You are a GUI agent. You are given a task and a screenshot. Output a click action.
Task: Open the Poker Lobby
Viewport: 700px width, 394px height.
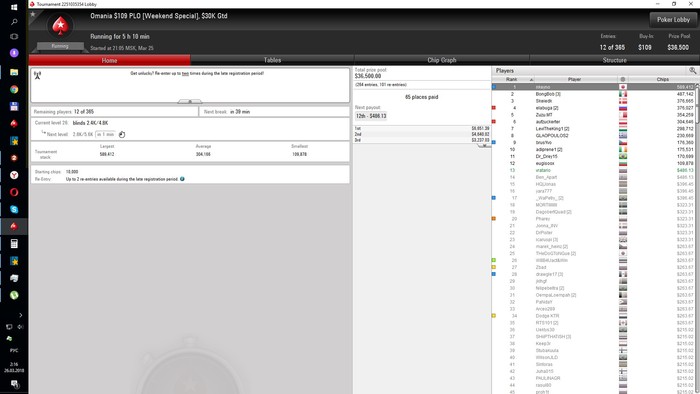tap(673, 20)
